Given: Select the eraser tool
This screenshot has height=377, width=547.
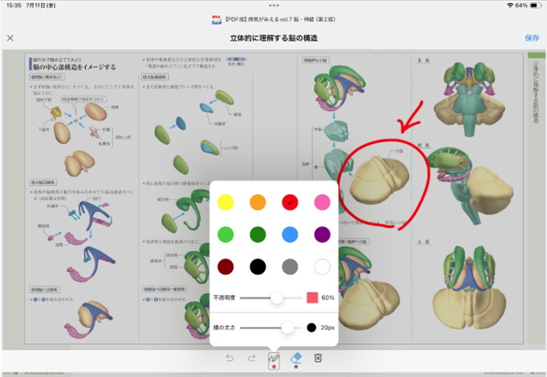Looking at the screenshot, I should click(296, 359).
